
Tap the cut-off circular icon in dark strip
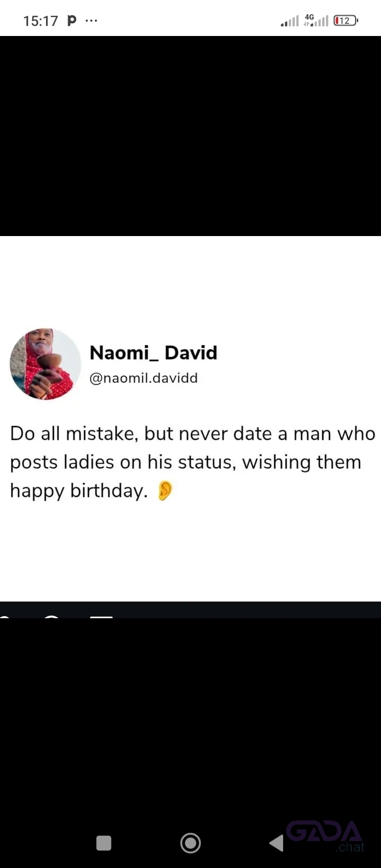pos(52,617)
